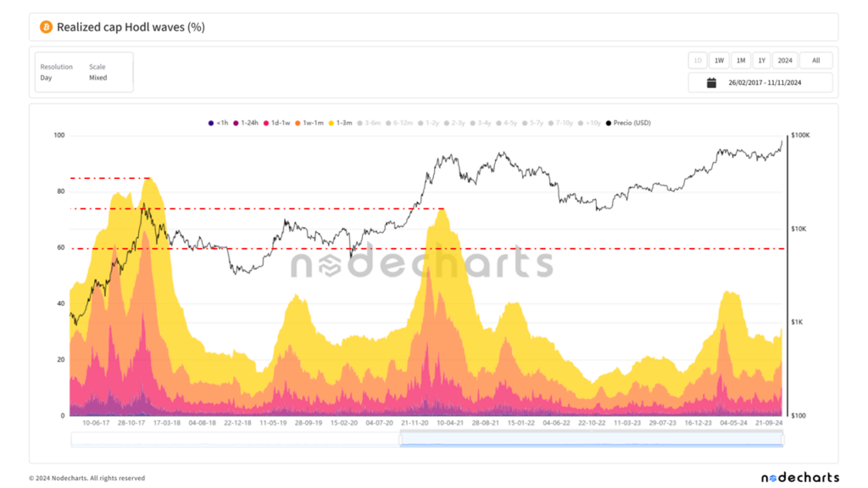Image resolution: width=868 pixels, height=488 pixels.
Task: Switch to the 2024 timeframe tab
Action: tap(784, 60)
